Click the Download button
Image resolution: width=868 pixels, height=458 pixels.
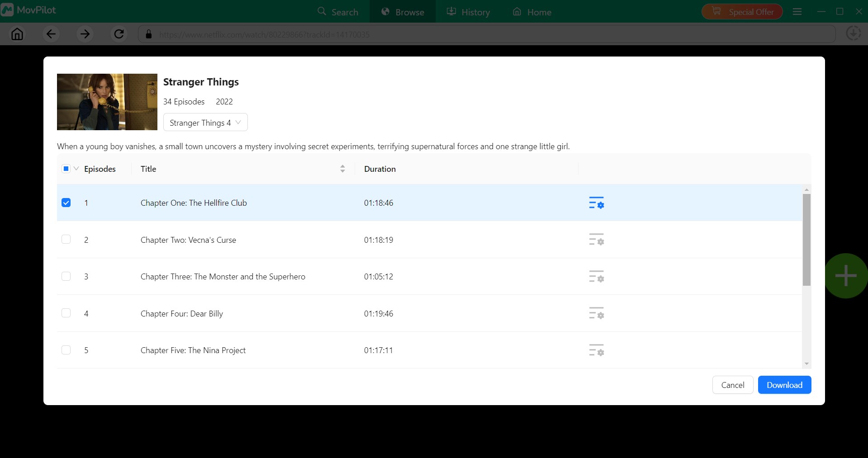(x=784, y=385)
